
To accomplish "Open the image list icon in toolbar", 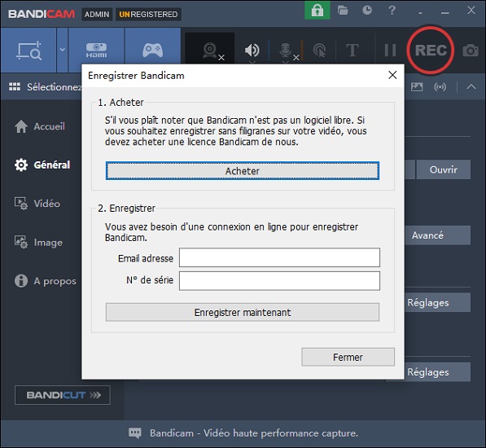I will click(x=417, y=86).
